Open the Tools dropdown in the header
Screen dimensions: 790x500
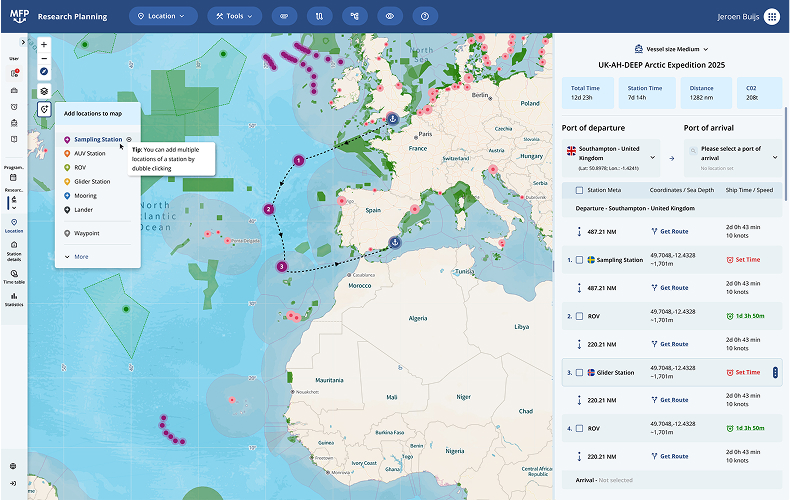pyautogui.click(x=234, y=16)
